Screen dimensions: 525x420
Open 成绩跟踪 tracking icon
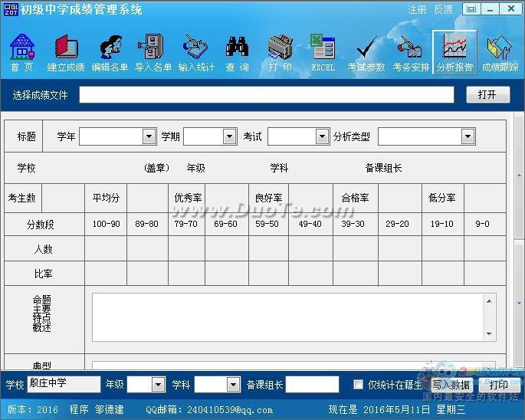point(500,53)
